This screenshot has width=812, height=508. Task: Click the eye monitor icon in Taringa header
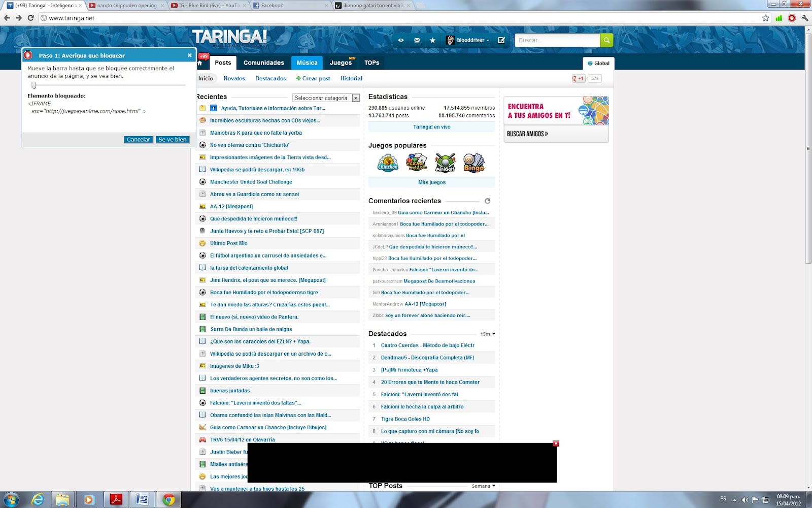pos(401,40)
